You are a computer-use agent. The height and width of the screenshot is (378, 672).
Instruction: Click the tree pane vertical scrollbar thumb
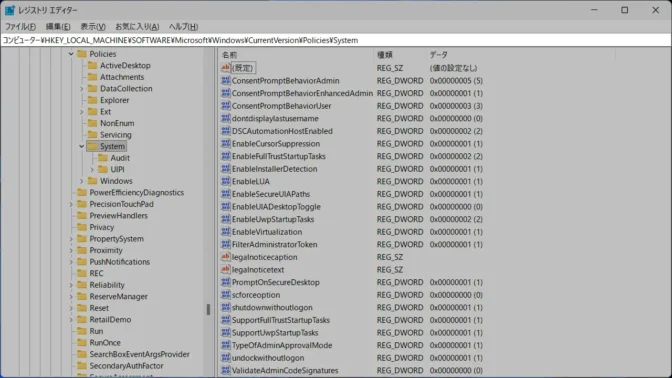pyautogui.click(x=208, y=309)
